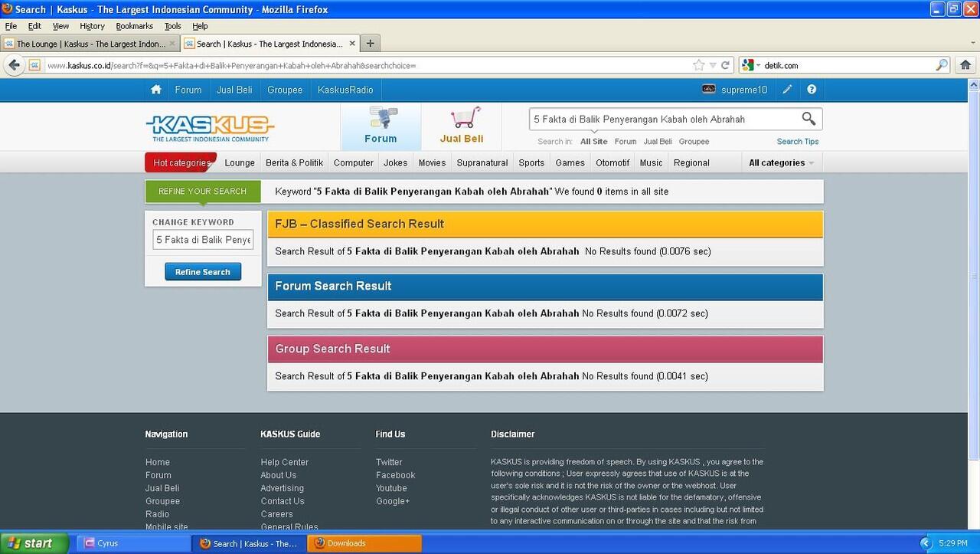The width and height of the screenshot is (980, 554).
Task: Click the system tray expand arrow
Action: pos(925,543)
